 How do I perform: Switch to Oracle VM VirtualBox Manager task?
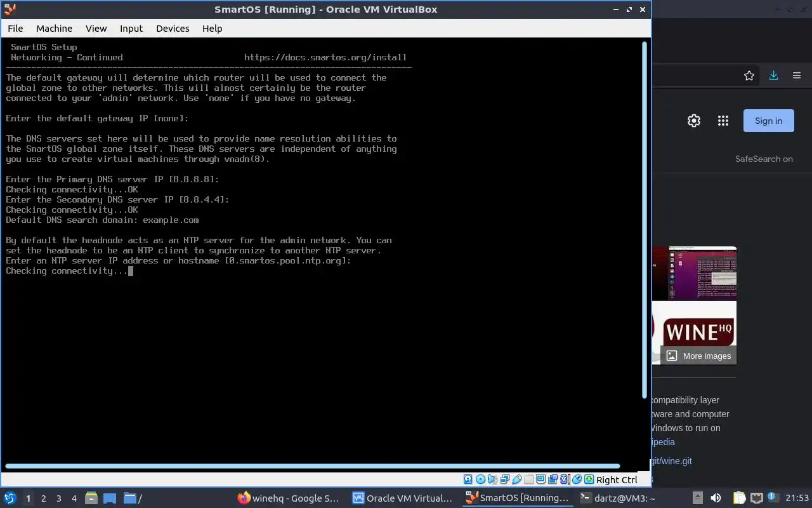click(403, 498)
